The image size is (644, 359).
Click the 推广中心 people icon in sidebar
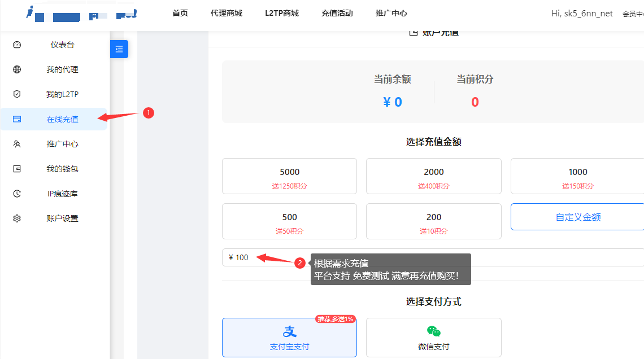[16, 144]
